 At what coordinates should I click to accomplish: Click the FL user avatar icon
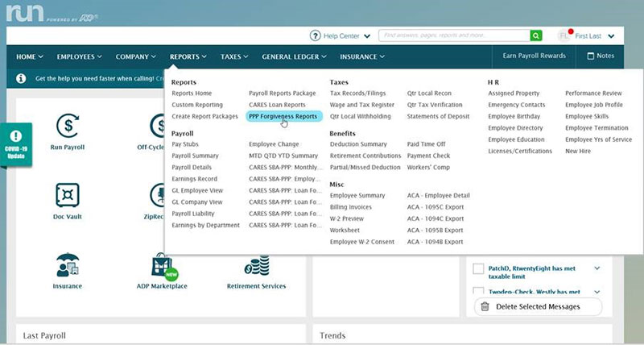(x=564, y=35)
